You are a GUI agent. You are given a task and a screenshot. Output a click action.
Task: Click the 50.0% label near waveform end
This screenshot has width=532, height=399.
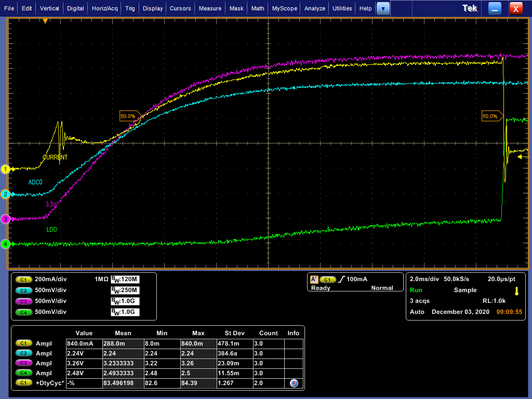click(490, 116)
